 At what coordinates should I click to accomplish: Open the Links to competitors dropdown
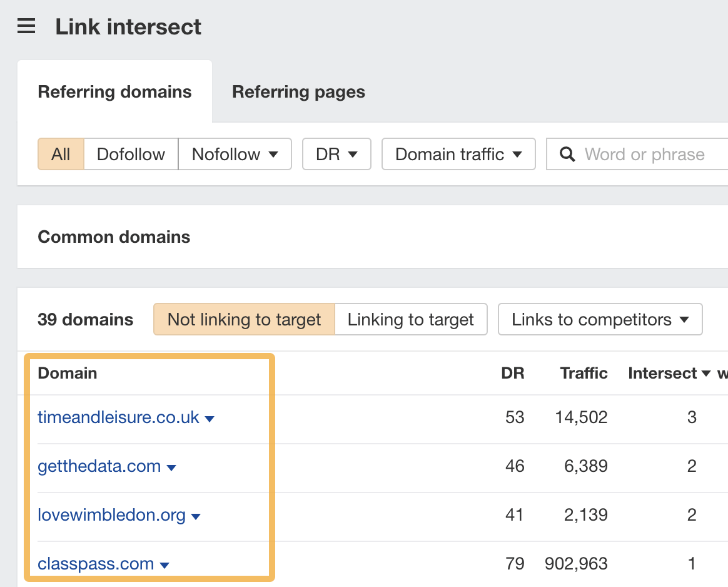[599, 319]
